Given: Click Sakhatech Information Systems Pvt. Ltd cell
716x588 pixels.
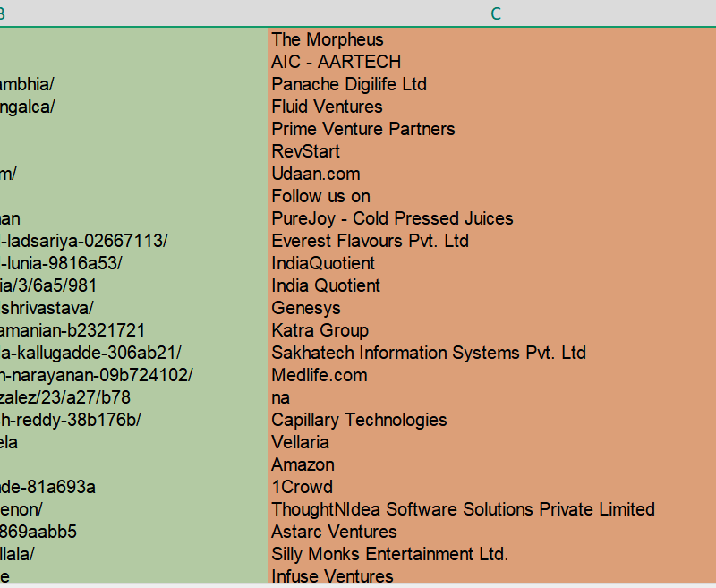Looking at the screenshot, I should 491,353.
